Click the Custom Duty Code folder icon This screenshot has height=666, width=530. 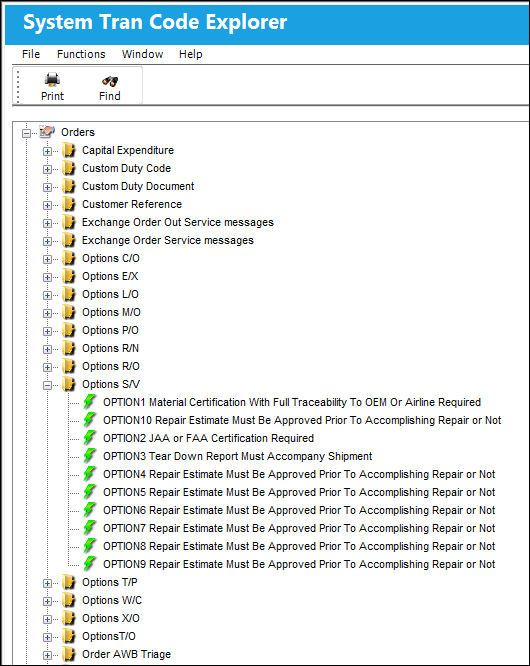point(68,168)
